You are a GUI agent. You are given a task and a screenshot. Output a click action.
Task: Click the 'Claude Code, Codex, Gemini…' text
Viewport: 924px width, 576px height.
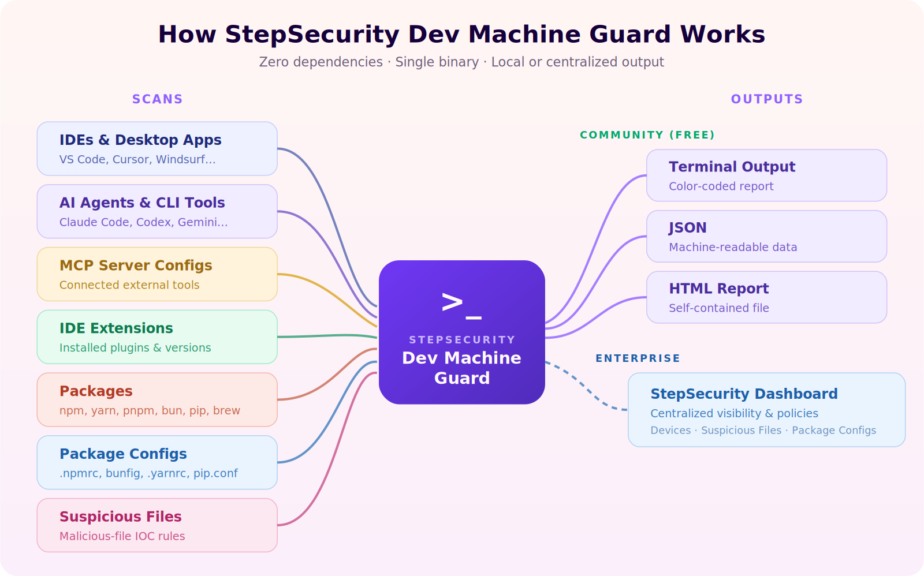[x=143, y=222]
